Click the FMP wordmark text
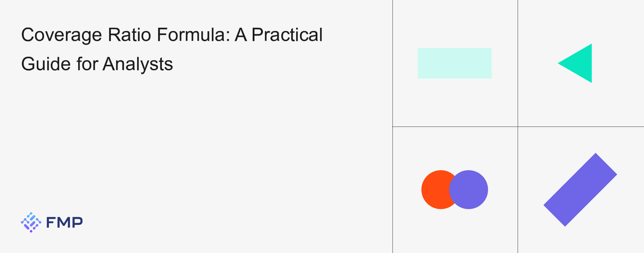 tap(64, 222)
